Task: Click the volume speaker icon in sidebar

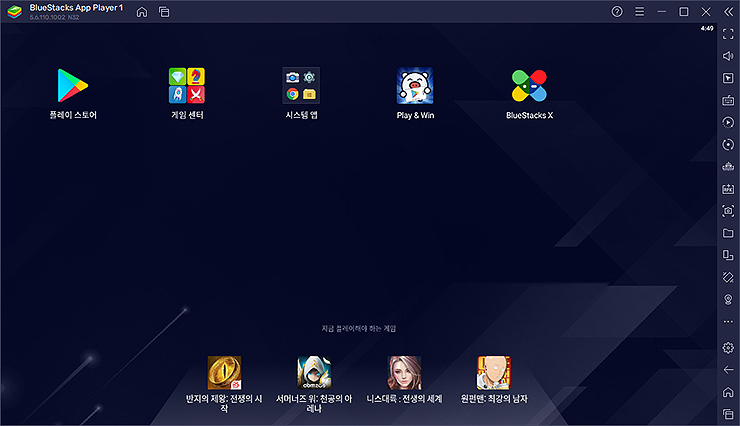Action: pyautogui.click(x=728, y=56)
